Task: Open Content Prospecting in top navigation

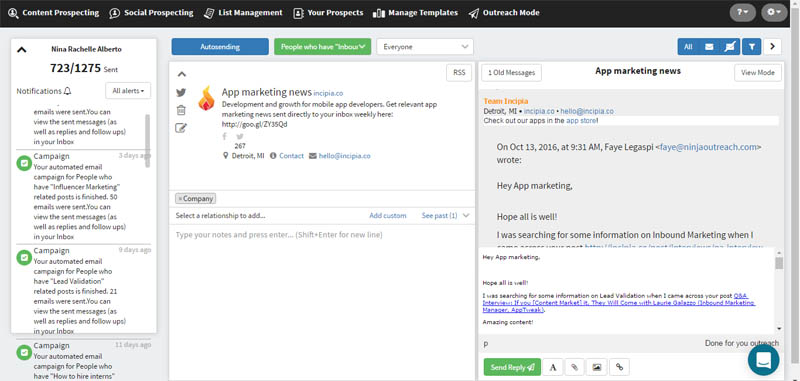Action: [54, 13]
